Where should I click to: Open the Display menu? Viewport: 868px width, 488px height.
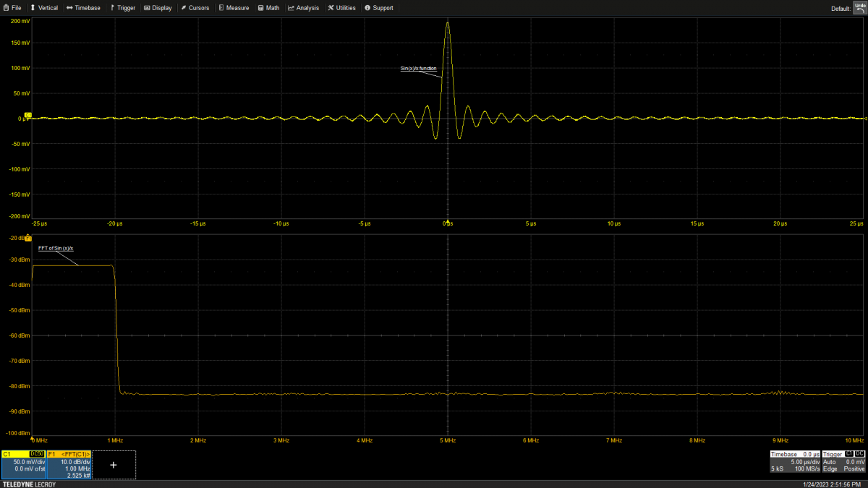[x=158, y=8]
